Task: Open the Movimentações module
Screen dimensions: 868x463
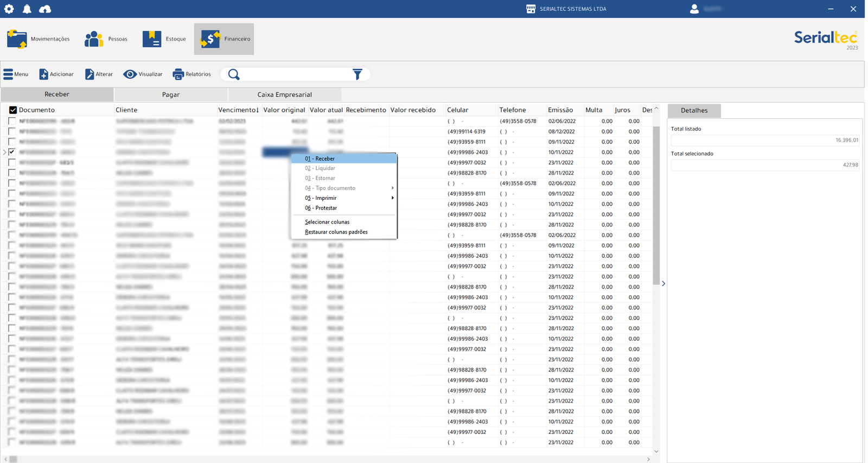Action: pos(39,39)
